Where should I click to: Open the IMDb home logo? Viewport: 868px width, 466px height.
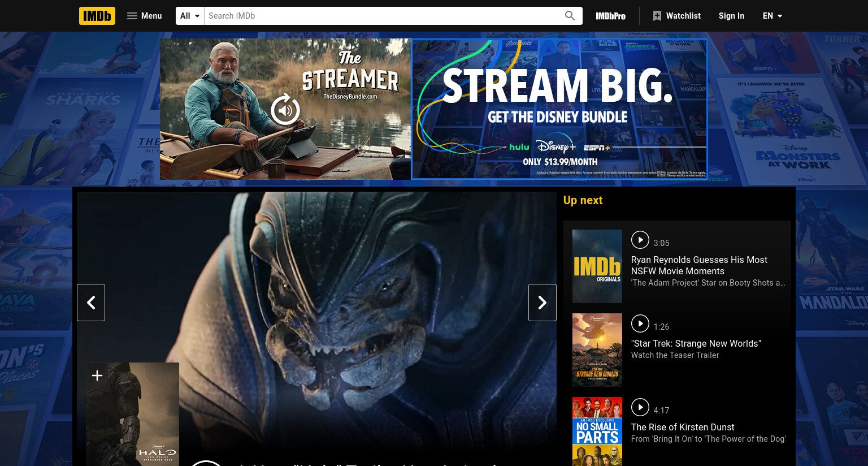click(x=97, y=16)
